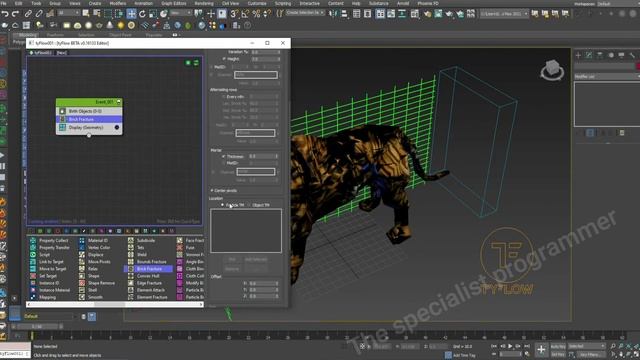Screen dimensions: 640x360
Task: Select Brick Fracture operator in Event_001
Action: pos(89,119)
